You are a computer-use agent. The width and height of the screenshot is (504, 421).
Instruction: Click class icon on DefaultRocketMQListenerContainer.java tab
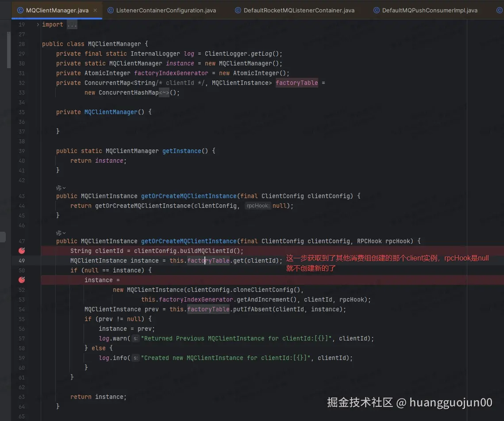point(238,10)
